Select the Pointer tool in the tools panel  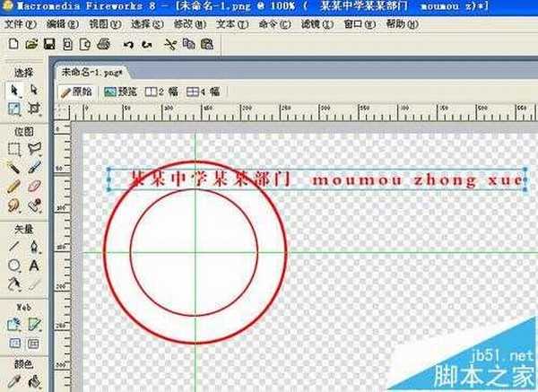click(14, 90)
